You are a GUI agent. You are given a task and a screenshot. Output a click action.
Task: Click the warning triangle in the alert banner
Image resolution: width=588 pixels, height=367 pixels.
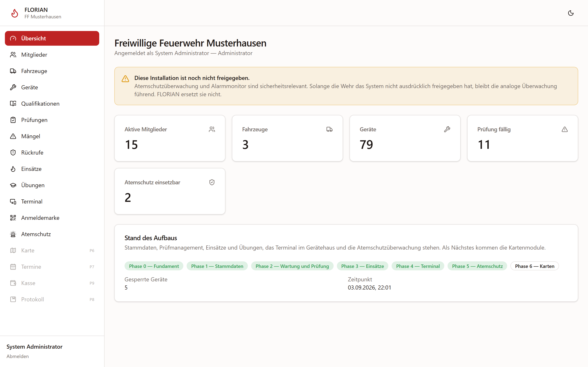coord(125,79)
